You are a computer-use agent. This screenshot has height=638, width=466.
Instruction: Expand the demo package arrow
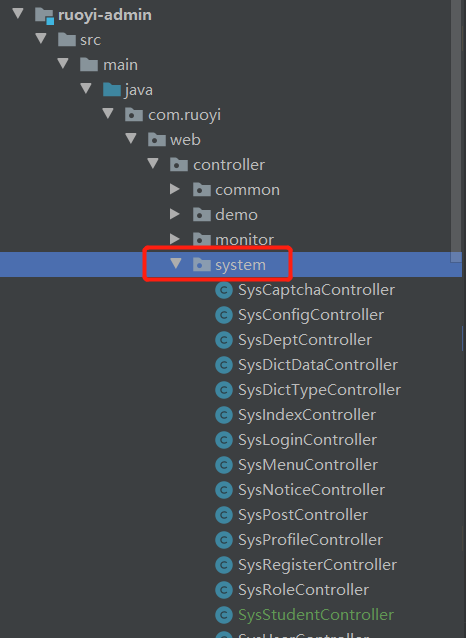pyautogui.click(x=175, y=214)
